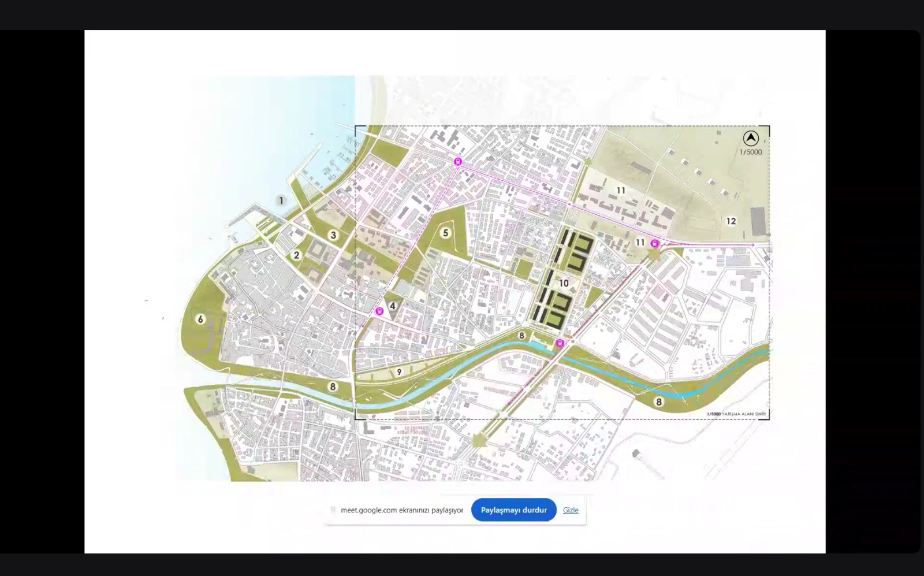Click the drag handle on the sharing bar
This screenshot has width=924, height=576.
point(333,510)
